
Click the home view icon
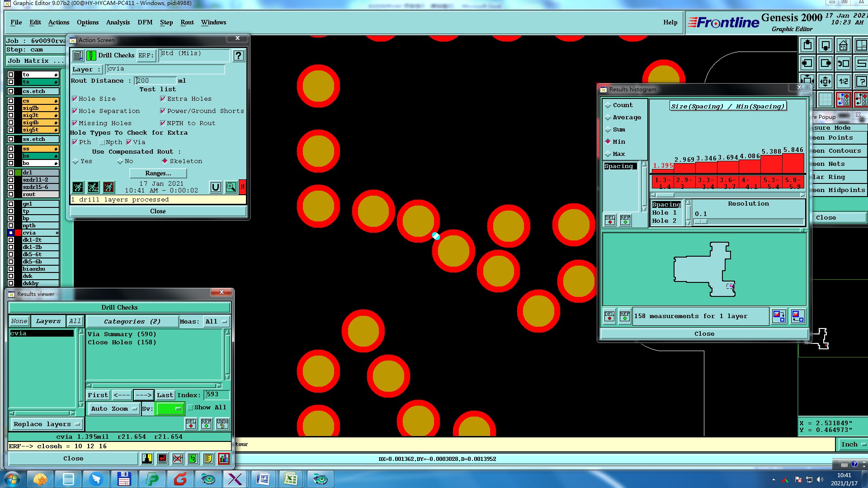coord(843,46)
